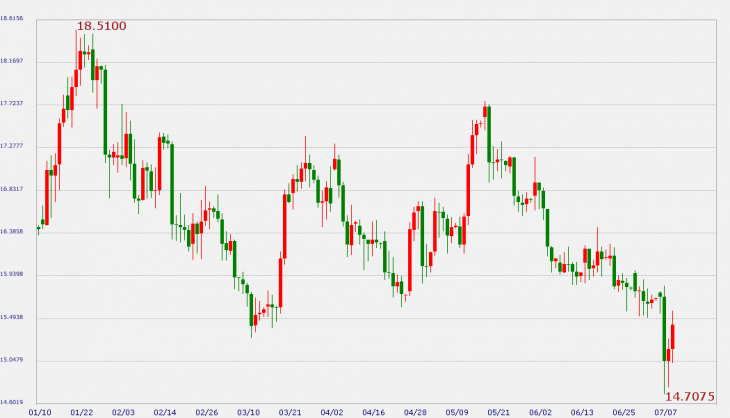Select the 02/26 date marker

(207, 411)
